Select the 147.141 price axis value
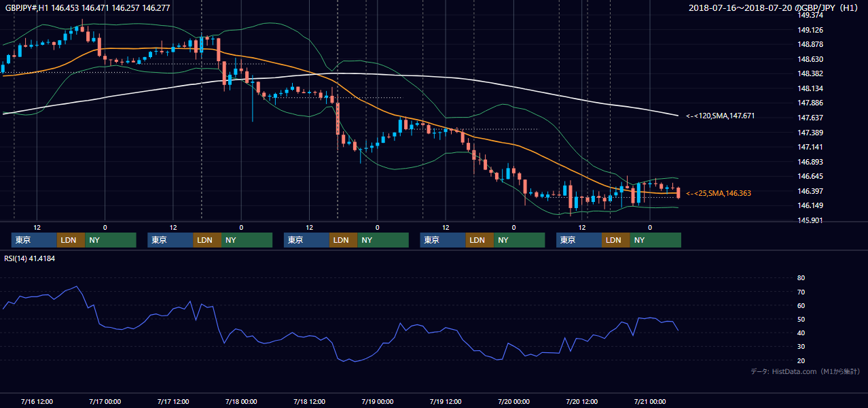The width and height of the screenshot is (868, 408). [x=811, y=147]
